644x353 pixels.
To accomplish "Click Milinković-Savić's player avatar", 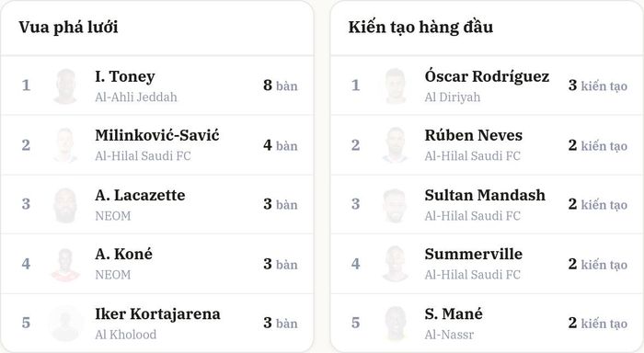I will [x=65, y=145].
